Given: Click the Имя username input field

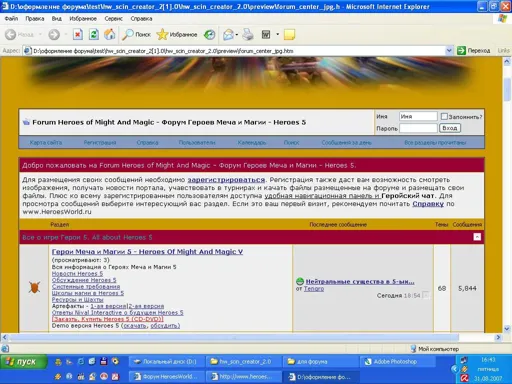Looking at the screenshot, I should [x=418, y=116].
